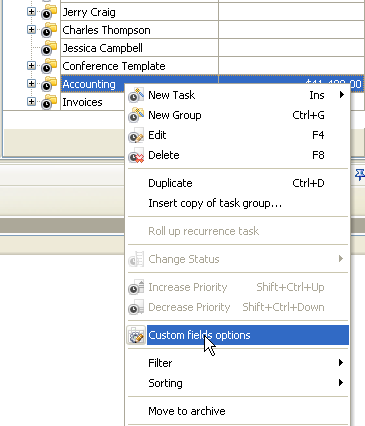Choose Increase Priority menu entry
Screen dimensions: 365x426
pos(238,287)
